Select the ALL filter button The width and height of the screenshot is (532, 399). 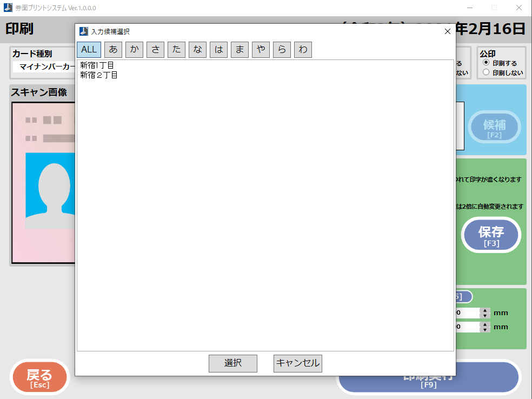(x=89, y=50)
